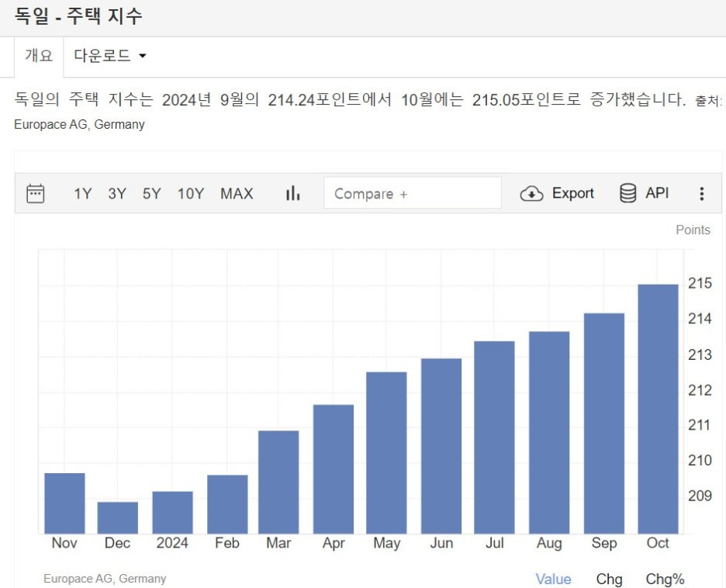726x588 pixels.
Task: Click the Oct bar in chart
Action: click(x=658, y=409)
